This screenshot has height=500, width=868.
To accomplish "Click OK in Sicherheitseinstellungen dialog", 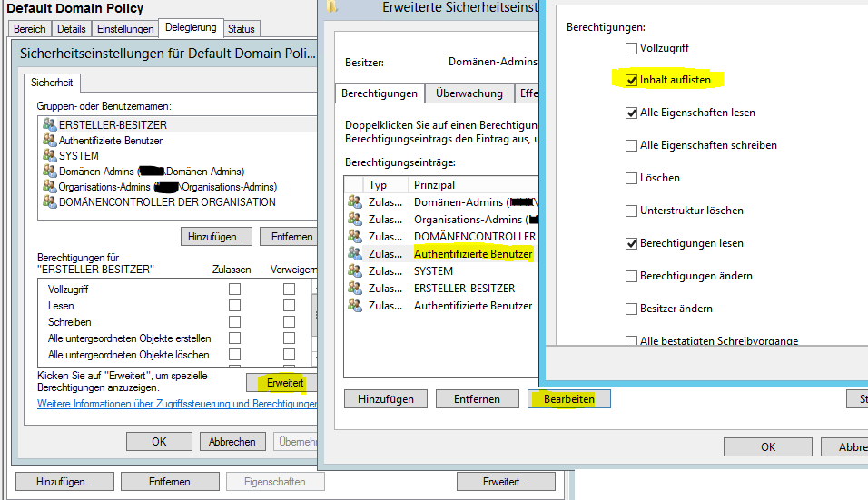I will (160, 441).
